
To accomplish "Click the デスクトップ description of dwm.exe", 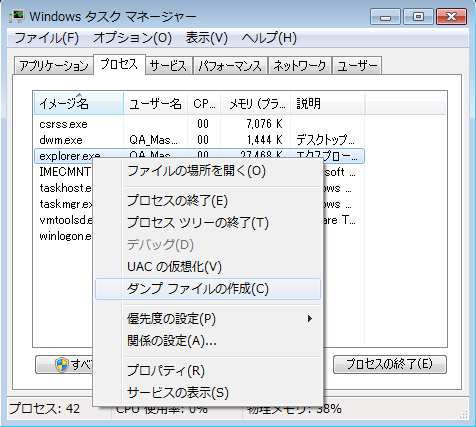I will 325,140.
